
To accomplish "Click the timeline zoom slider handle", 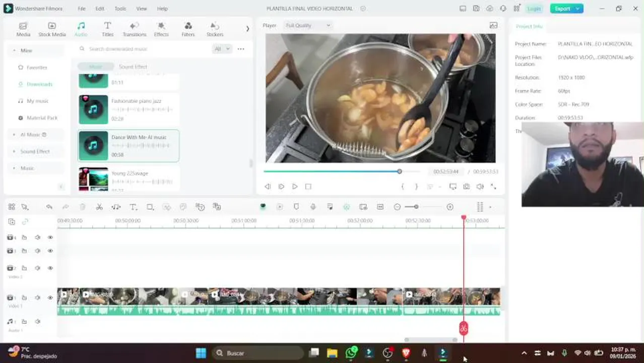I will (416, 207).
